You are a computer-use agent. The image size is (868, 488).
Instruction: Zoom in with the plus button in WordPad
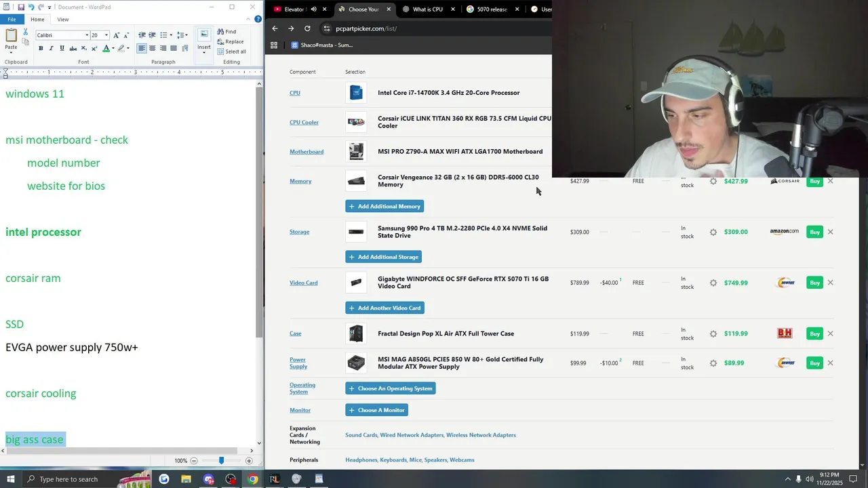click(x=249, y=460)
